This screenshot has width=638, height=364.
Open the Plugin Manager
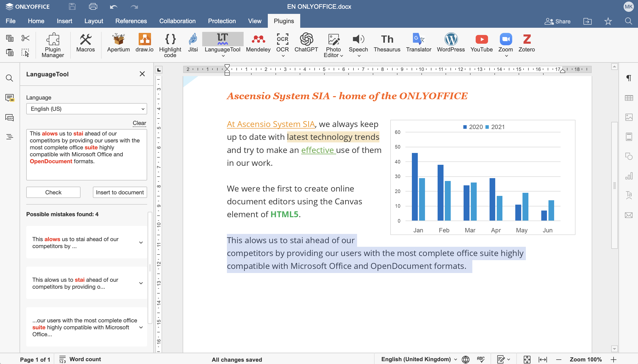(x=53, y=45)
